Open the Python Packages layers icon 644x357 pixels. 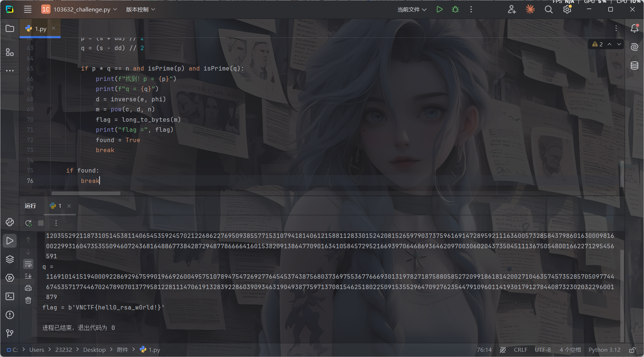tap(10, 259)
